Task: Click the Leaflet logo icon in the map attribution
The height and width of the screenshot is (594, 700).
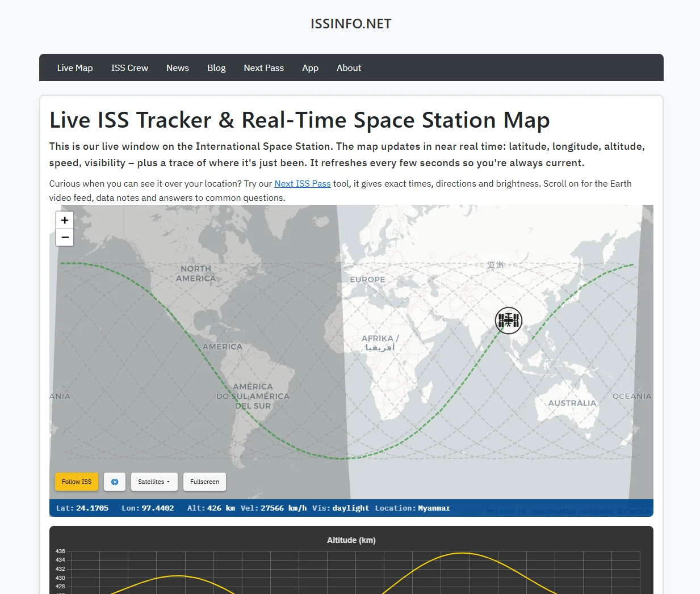Action: 491,511
